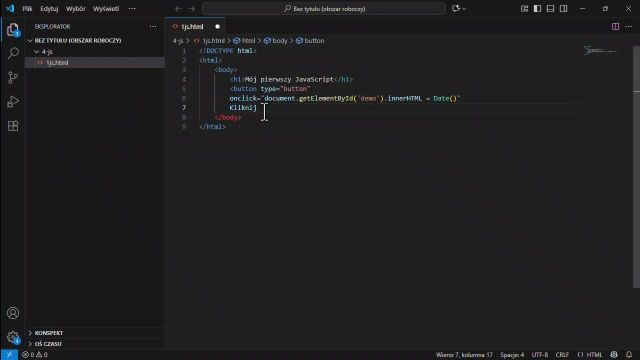640x360 pixels.
Task: Open the Accounts icon in activity bar
Action: (13, 313)
